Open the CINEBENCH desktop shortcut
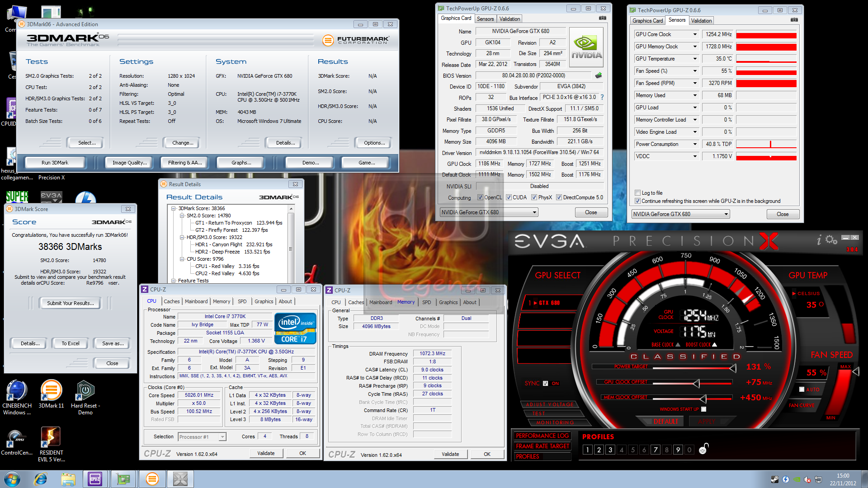This screenshot has width=868, height=488. tap(17, 398)
